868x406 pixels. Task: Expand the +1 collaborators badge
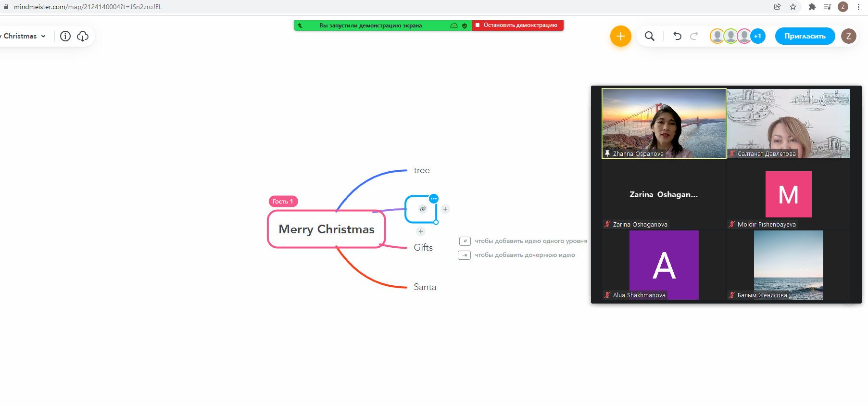click(x=758, y=36)
